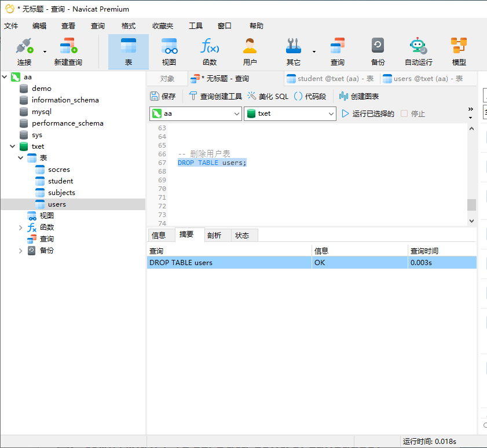Image resolution: width=487 pixels, height=448 pixels.
Task: Click the editor scrollbar down arrow
Action: pos(471,221)
